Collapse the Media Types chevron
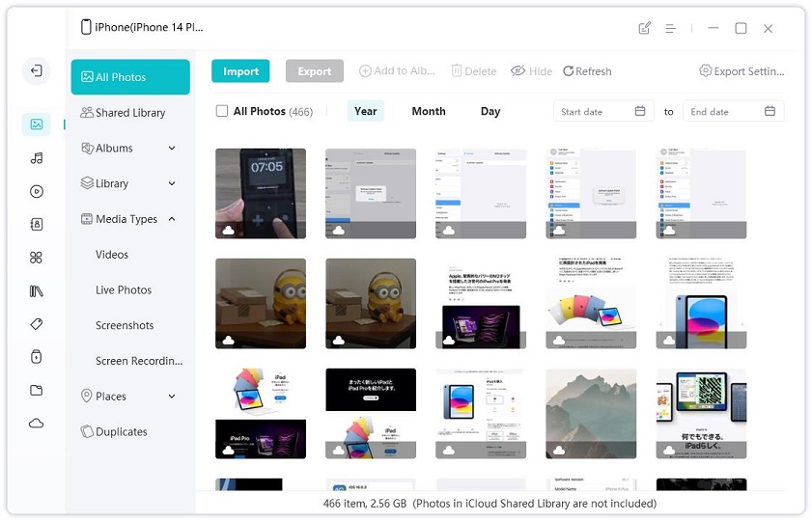 tap(172, 219)
